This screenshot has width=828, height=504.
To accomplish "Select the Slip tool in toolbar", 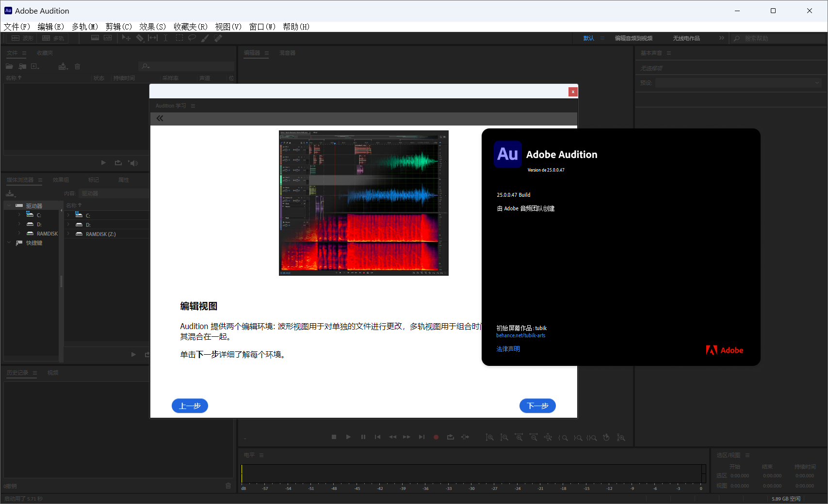I will 153,38.
